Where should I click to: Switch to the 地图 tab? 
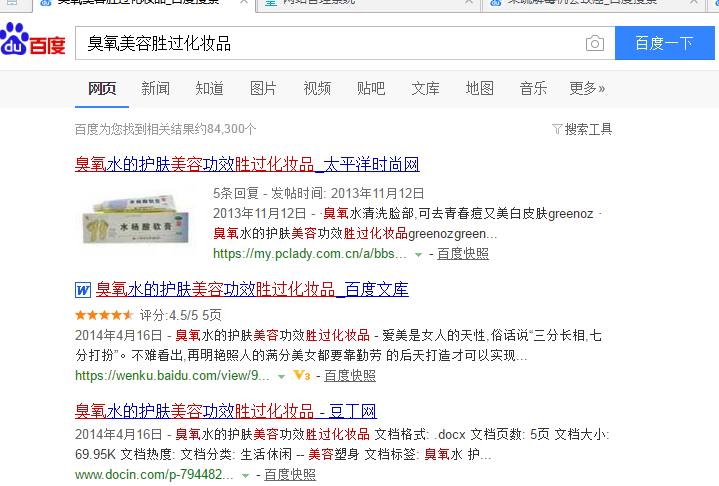479,88
